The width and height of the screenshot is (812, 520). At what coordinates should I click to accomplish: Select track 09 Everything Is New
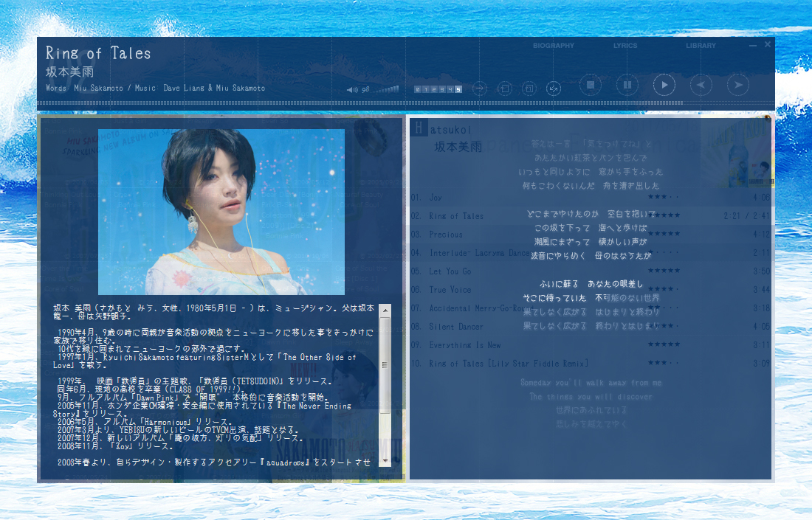[x=591, y=345]
